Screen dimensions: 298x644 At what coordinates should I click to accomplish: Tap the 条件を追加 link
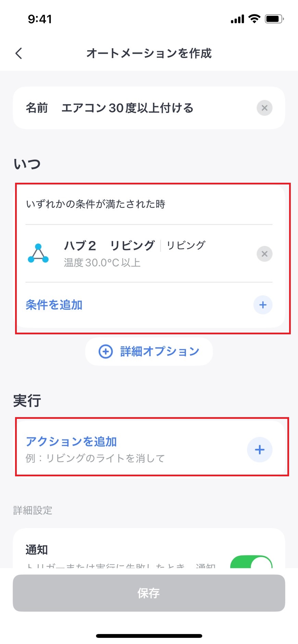(54, 305)
